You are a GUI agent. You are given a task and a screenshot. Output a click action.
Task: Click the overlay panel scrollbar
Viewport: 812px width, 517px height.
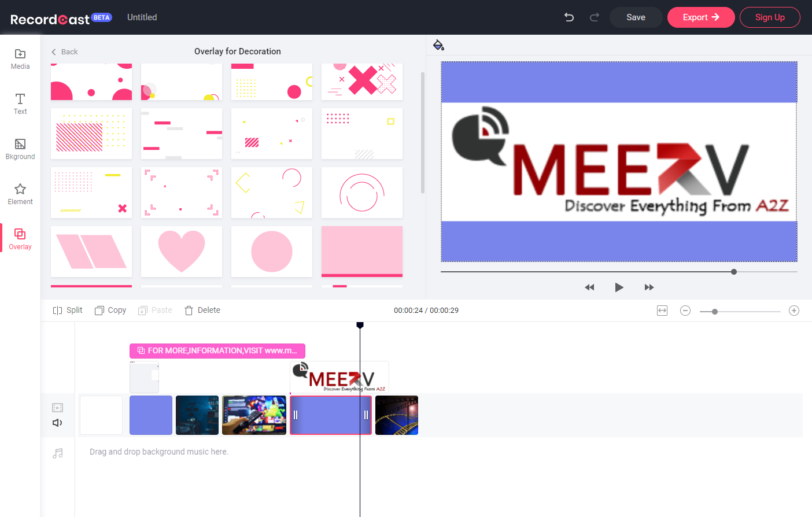[x=423, y=133]
